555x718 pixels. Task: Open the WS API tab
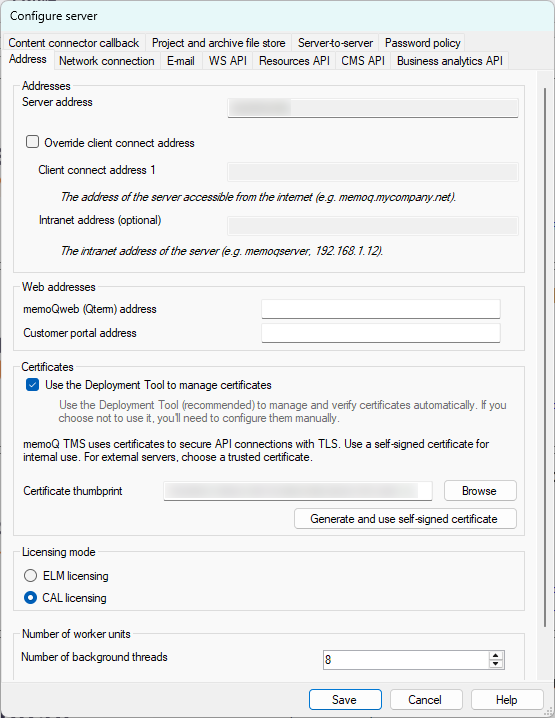coord(228,61)
